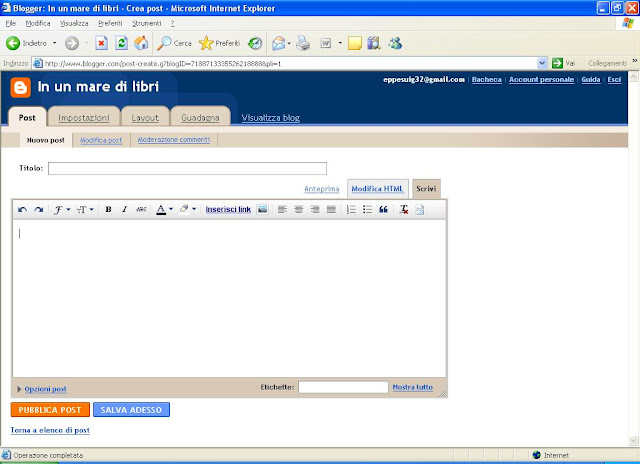The height and width of the screenshot is (464, 640).
Task: Expand the highlight color dropdown arrow
Action: click(x=194, y=209)
